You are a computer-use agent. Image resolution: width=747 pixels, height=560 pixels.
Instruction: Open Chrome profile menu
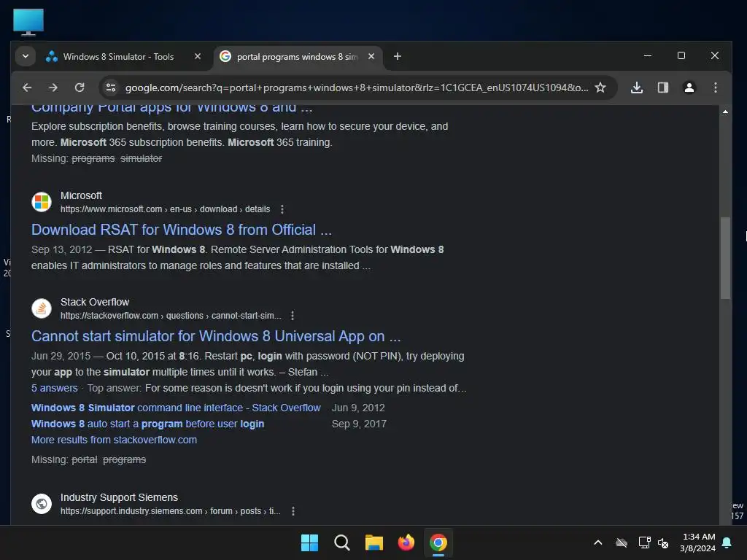[x=689, y=87]
